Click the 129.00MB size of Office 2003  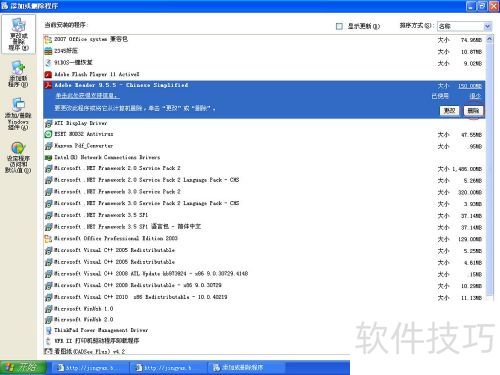coord(470,239)
